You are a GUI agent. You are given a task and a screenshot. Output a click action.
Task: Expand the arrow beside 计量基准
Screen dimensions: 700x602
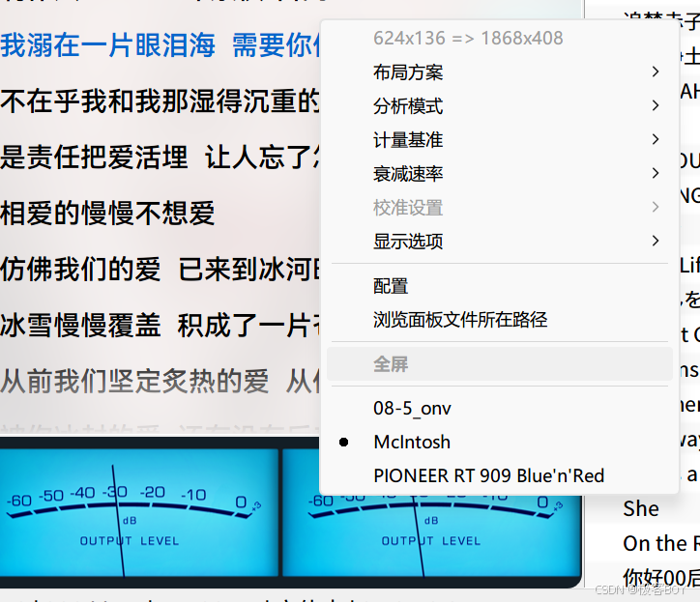point(655,140)
